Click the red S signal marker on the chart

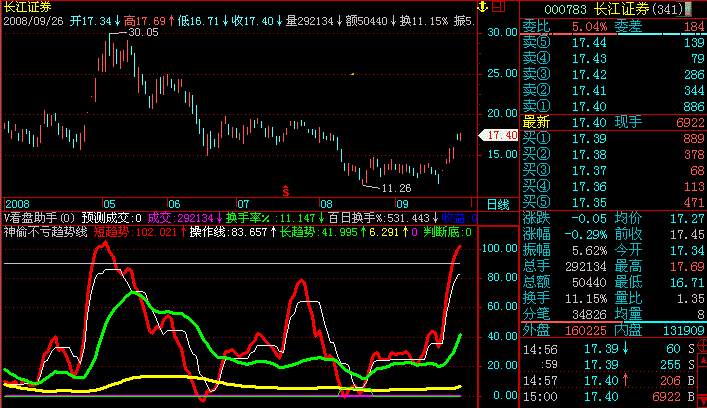[285, 191]
